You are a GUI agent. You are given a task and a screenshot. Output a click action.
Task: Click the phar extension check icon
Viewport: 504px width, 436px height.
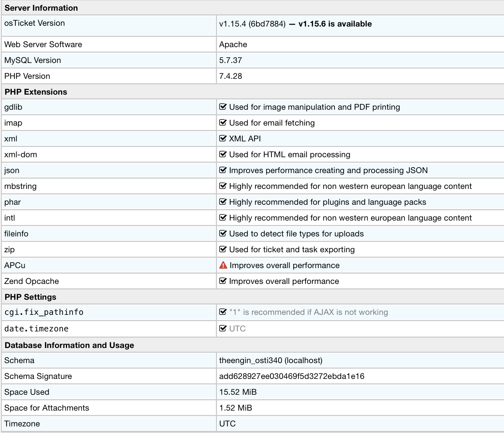click(223, 202)
